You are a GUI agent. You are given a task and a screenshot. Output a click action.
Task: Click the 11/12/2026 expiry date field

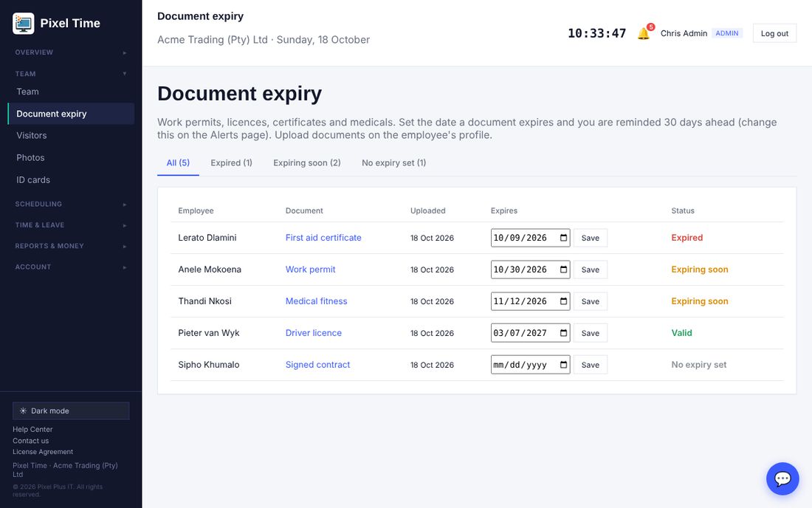coord(530,301)
